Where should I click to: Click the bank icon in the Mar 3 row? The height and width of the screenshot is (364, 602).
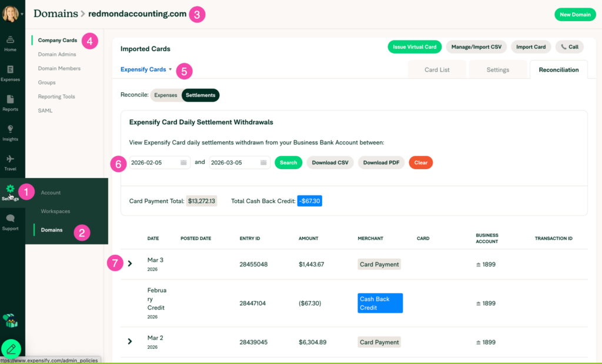pos(479,265)
